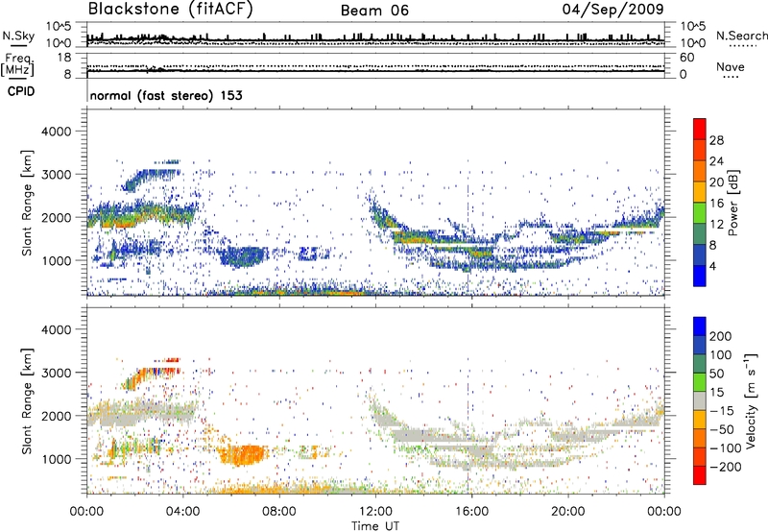The height and width of the screenshot is (532, 768).
Task: Click the N.Sky axis label
Action: click(18, 36)
